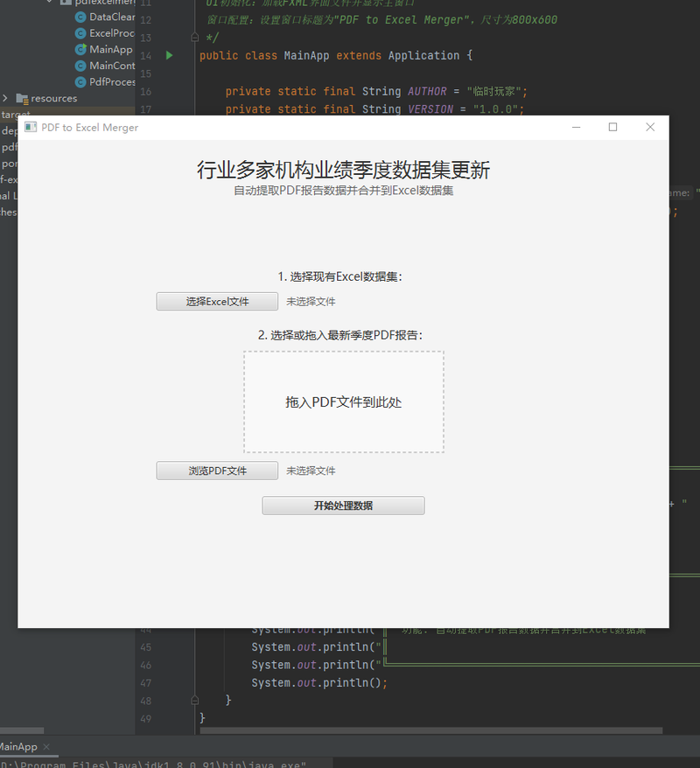Click the DataClear class icon
This screenshot has width=700, height=768.
click(80, 17)
